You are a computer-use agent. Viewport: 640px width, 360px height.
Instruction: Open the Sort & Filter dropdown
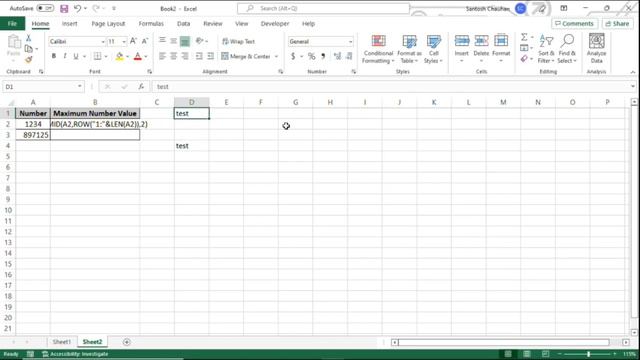click(x=546, y=49)
